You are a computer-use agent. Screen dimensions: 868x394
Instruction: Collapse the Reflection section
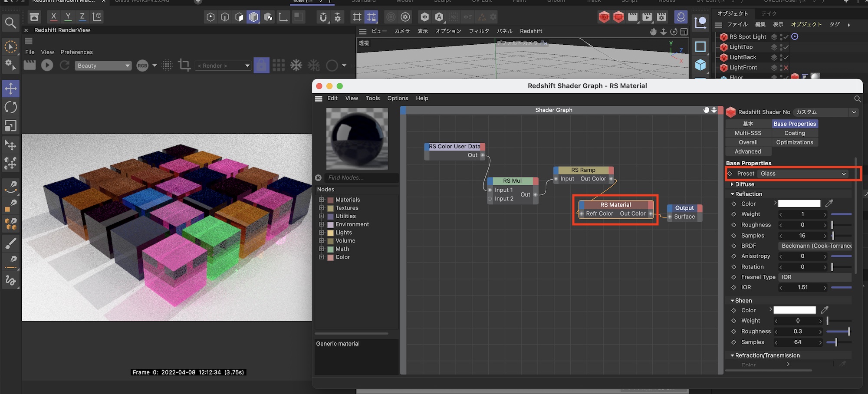click(x=733, y=194)
